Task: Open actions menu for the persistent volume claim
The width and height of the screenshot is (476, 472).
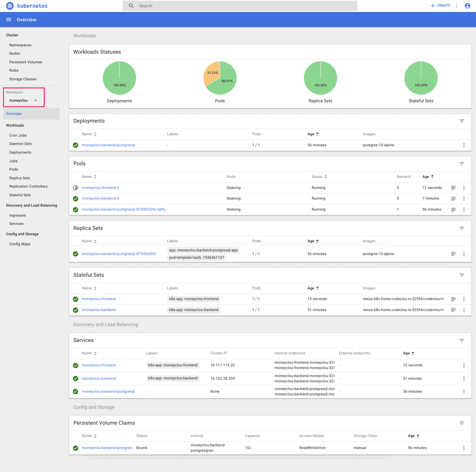Action: point(464,448)
